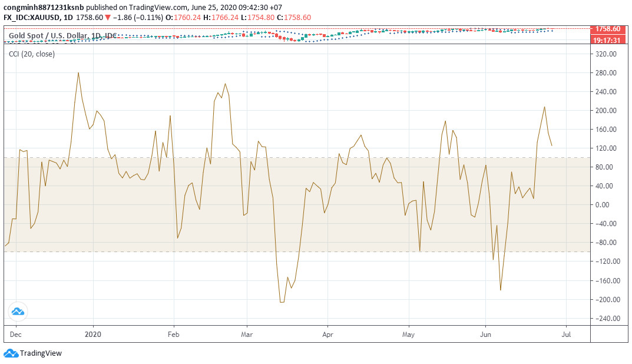Image resolution: width=632 pixels, height=364 pixels.
Task: Click the red 1758.60 current price tag
Action: coord(608,29)
